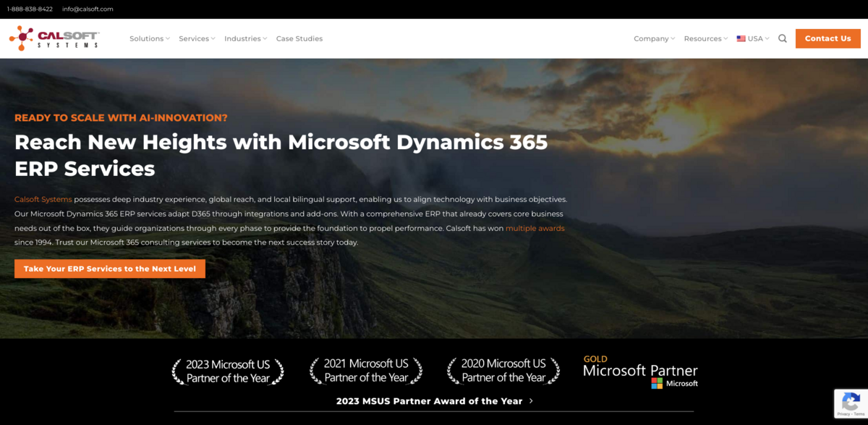This screenshot has width=868, height=425.
Task: Click the USA flag icon
Action: (x=741, y=38)
